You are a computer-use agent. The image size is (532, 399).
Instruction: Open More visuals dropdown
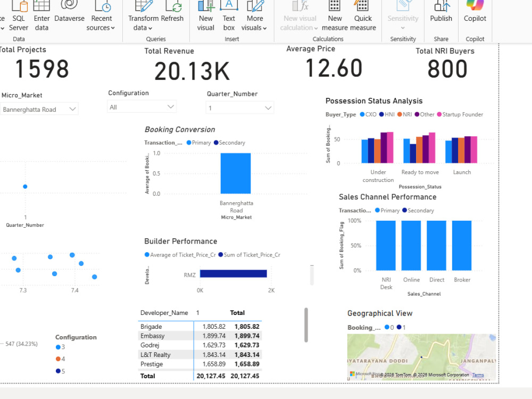coord(254,16)
